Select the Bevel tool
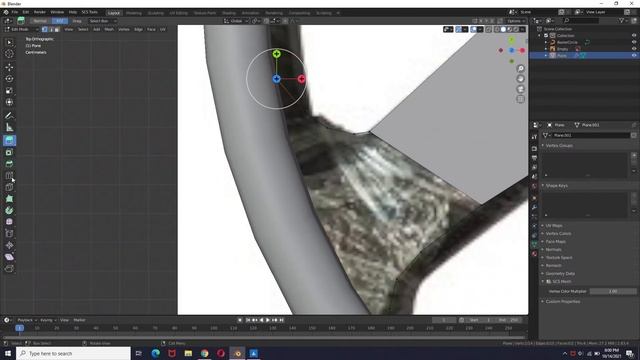 9,164
